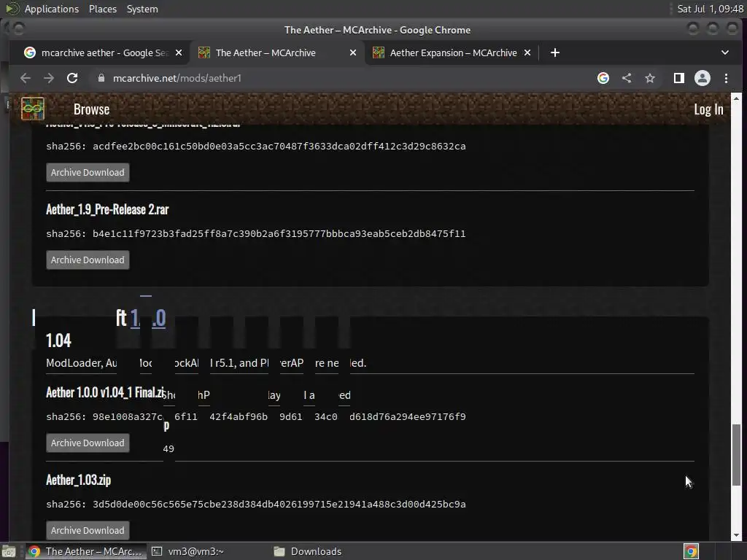Click the MCArchive site logo
This screenshot has width=747, height=560.
(x=32, y=109)
